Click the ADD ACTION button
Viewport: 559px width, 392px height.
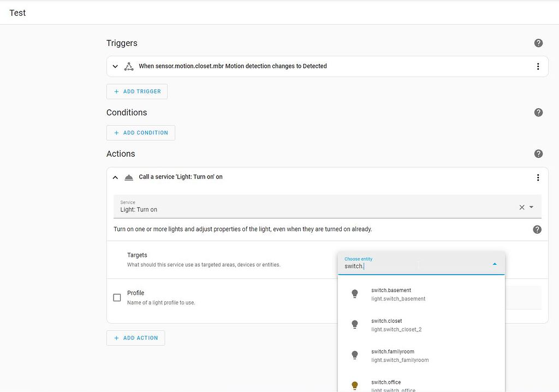[x=135, y=337]
